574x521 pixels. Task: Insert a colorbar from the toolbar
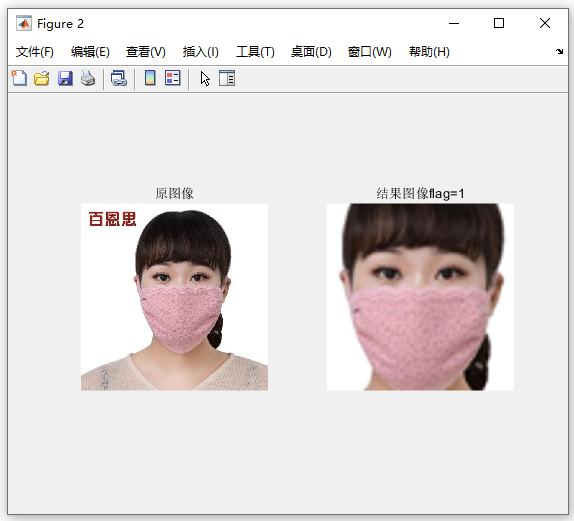[150, 78]
